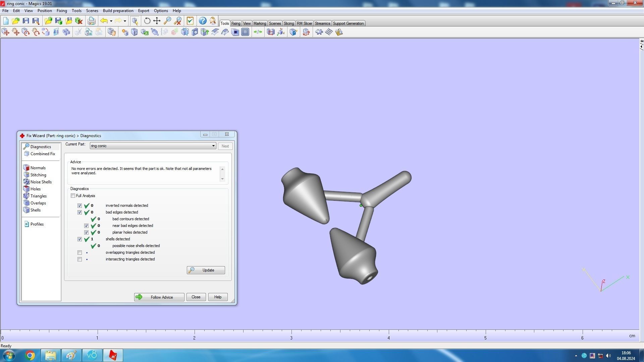This screenshot has width=644, height=362.
Task: Click the New project icon
Action: [6, 21]
